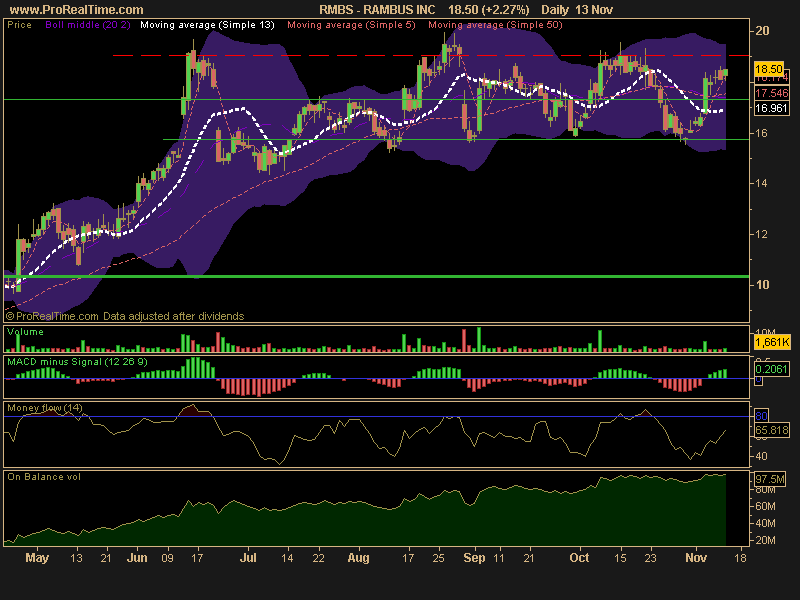800x600 pixels.
Task: Click the MACD minus Signal (12 26 9) label
Action: pyautogui.click(x=77, y=362)
